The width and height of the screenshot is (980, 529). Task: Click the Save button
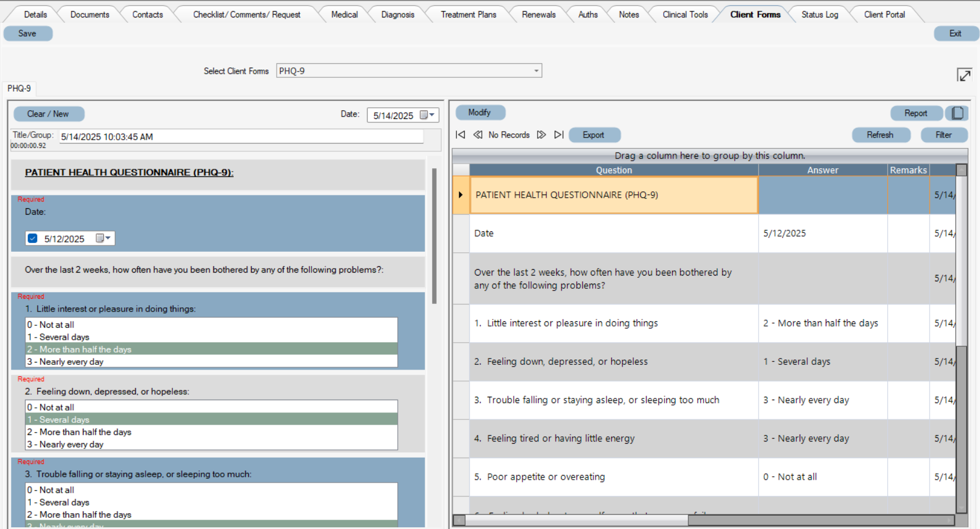click(28, 33)
